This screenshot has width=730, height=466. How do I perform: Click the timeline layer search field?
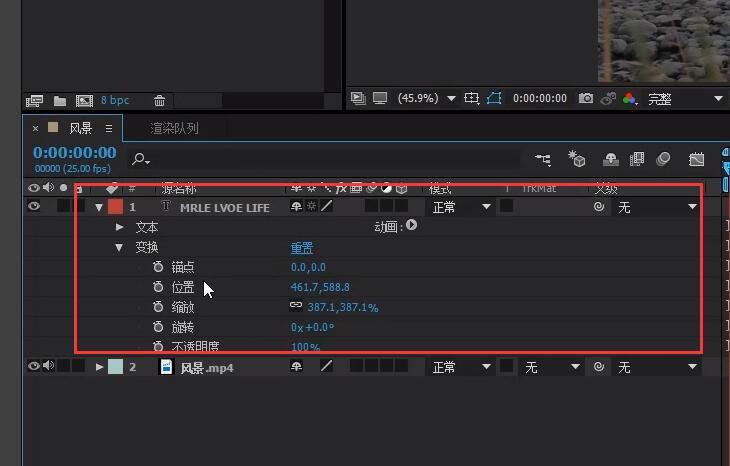click(326, 160)
